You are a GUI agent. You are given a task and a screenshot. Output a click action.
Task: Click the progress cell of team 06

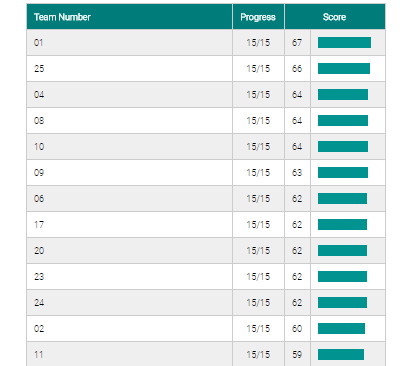(x=258, y=198)
